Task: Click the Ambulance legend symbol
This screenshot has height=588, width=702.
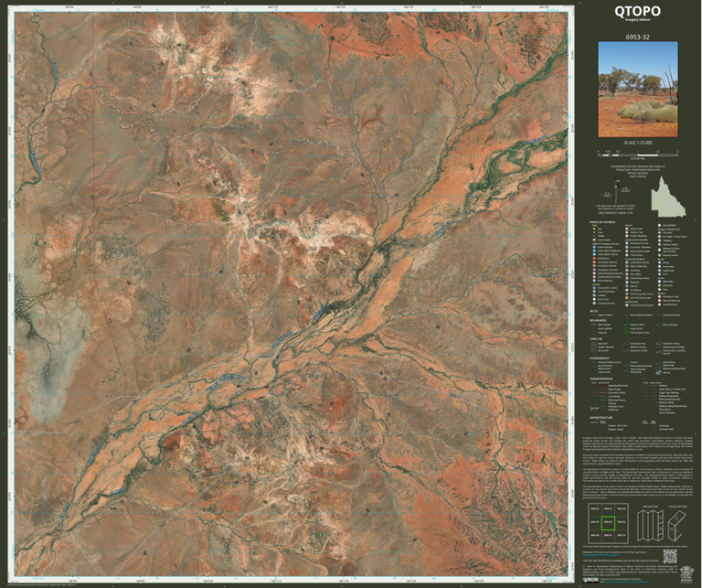Action: [594, 259]
